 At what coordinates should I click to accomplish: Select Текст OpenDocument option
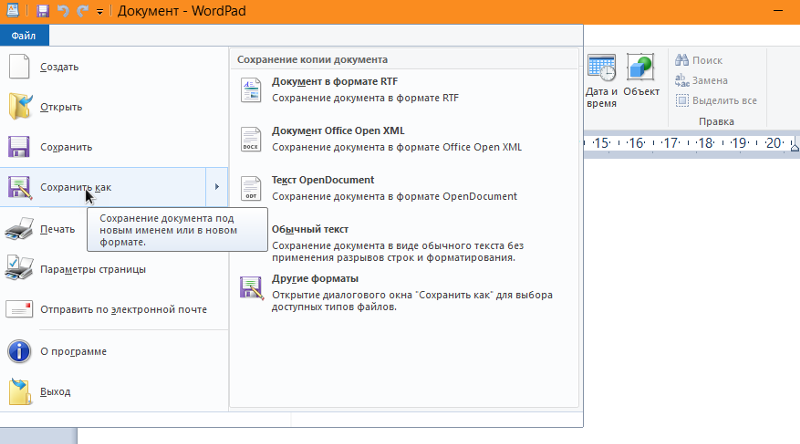point(322,180)
